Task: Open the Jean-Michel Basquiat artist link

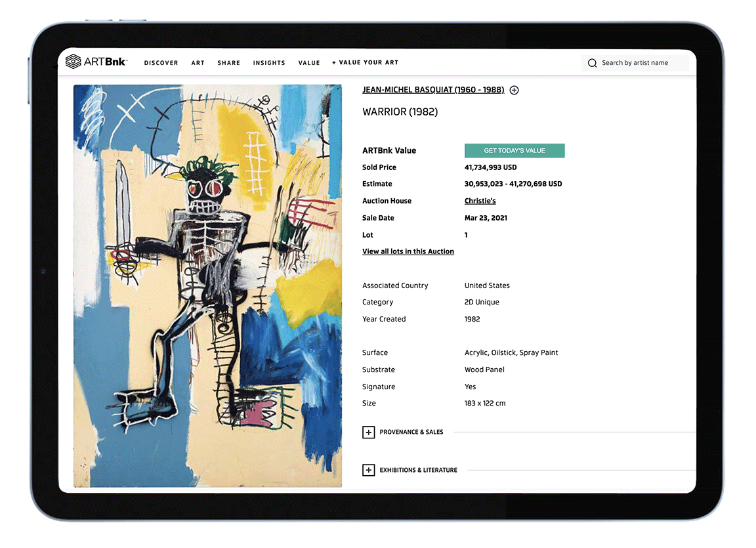Action: coord(433,90)
